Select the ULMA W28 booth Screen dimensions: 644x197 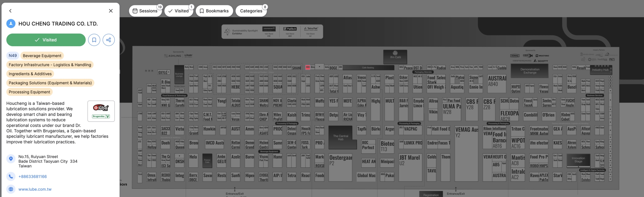[452, 112]
